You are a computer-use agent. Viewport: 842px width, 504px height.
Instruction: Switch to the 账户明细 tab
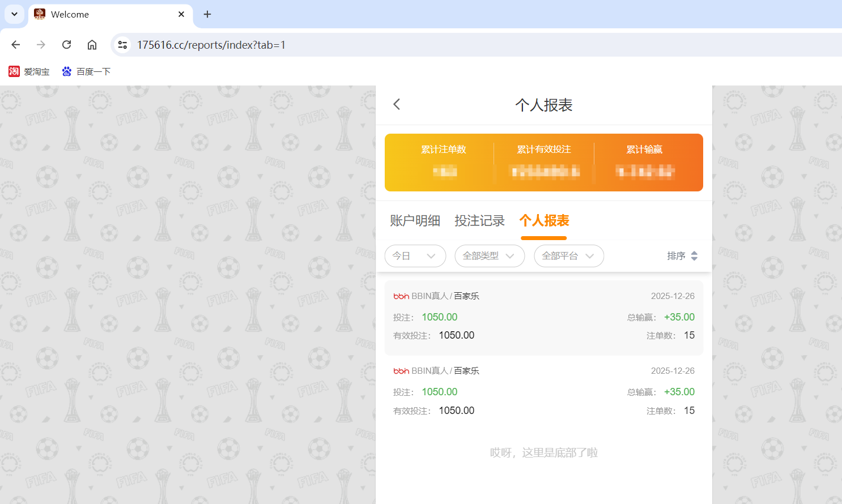pyautogui.click(x=415, y=220)
